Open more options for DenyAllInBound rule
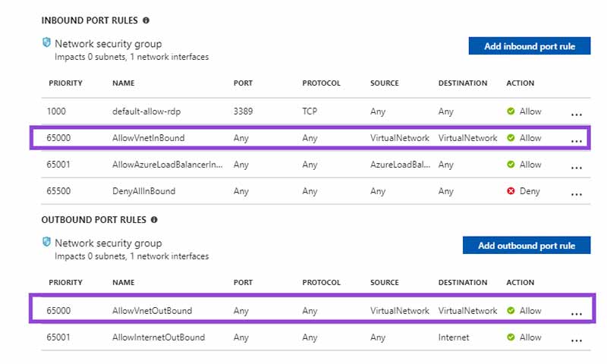Viewport: 607px width, 364px height. click(x=577, y=194)
